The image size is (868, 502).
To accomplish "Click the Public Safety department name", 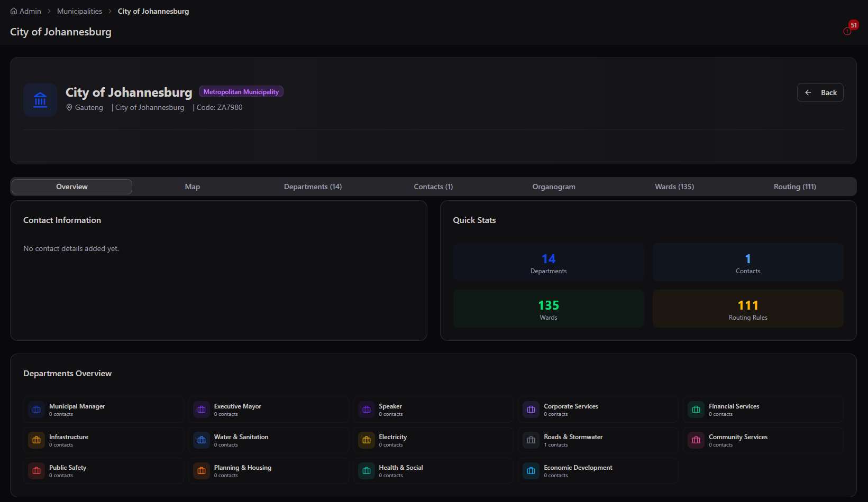I will pos(68,468).
